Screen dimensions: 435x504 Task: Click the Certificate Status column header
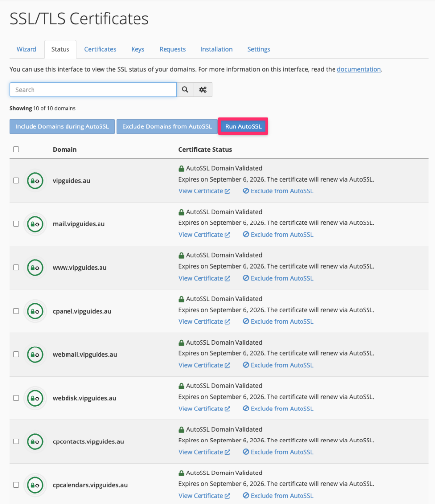point(205,150)
